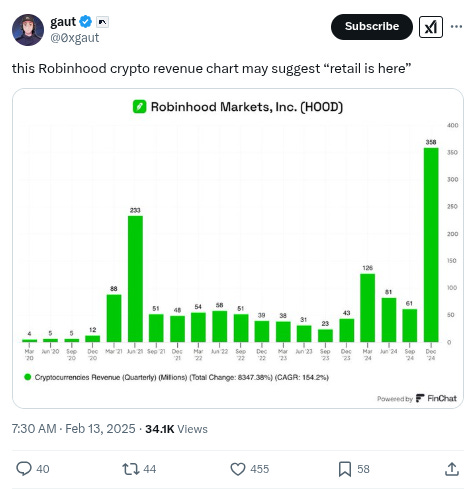Click the affiliate badge beside the verified badge
Image resolution: width=476 pixels, height=489 pixels.
pos(102,22)
